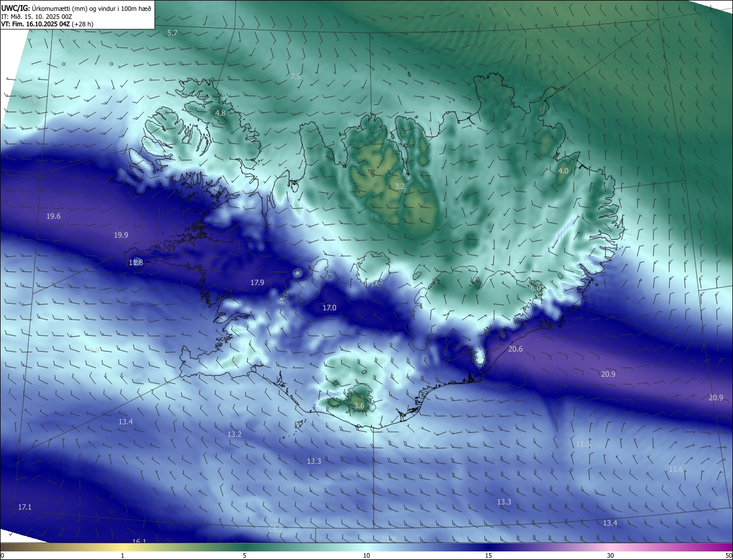The width and height of the screenshot is (733, 560).
Task: Click the '5' tick on the colour scale
Action: click(245, 555)
